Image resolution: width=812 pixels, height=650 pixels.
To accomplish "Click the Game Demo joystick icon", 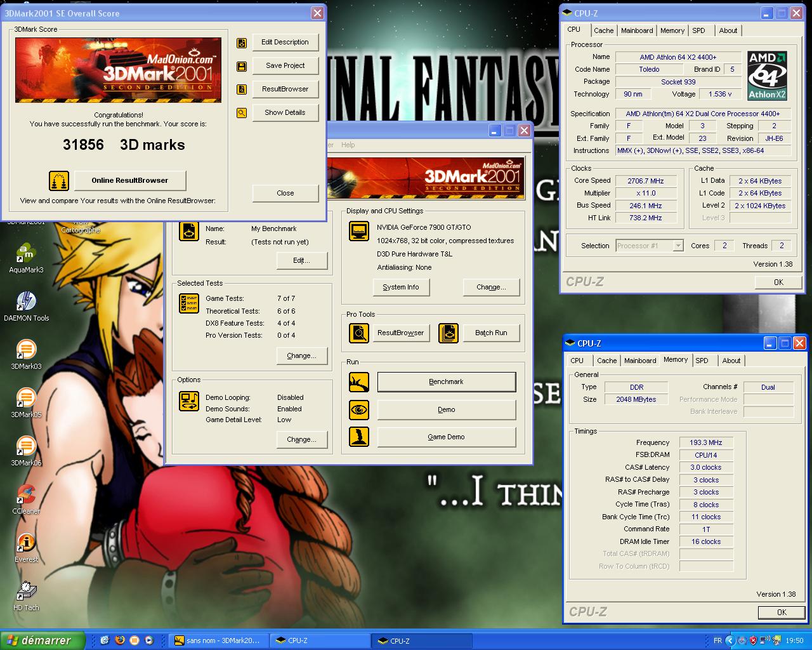I will point(359,437).
